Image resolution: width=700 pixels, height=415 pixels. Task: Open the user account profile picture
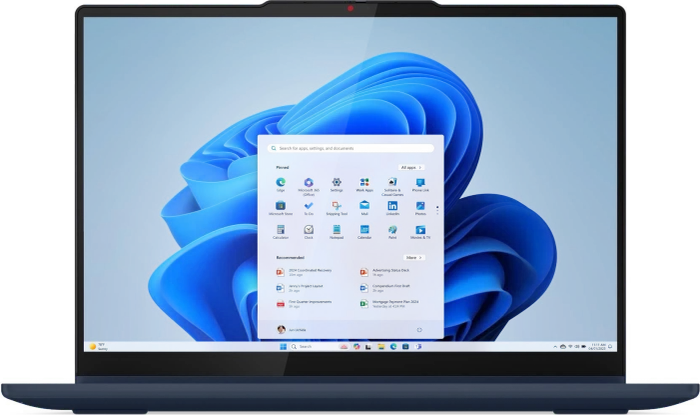coord(281,329)
